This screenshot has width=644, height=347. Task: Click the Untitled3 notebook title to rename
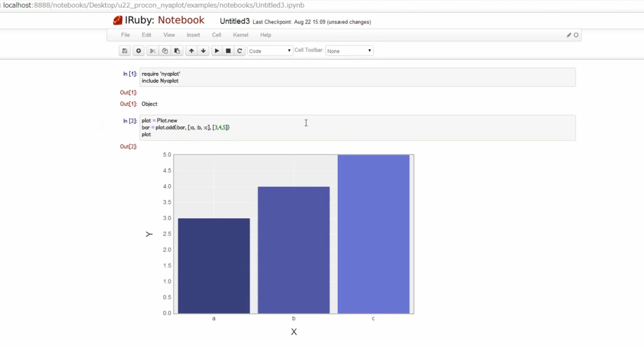(x=234, y=21)
